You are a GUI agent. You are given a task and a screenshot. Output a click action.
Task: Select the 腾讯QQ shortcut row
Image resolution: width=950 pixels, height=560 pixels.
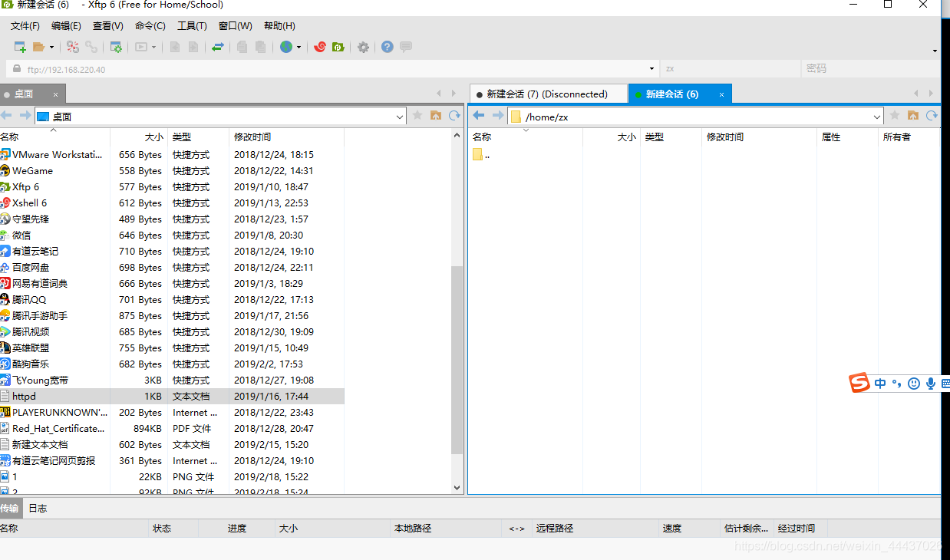click(x=172, y=300)
